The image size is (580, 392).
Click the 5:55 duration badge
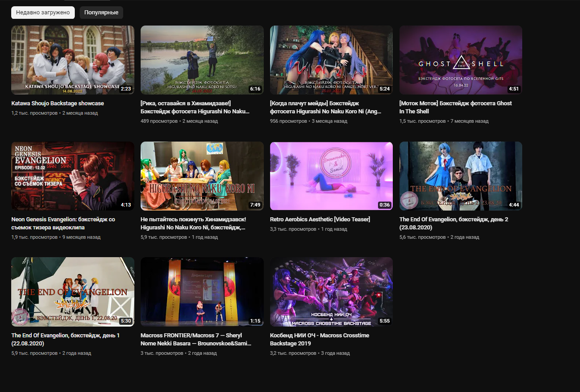pos(385,321)
